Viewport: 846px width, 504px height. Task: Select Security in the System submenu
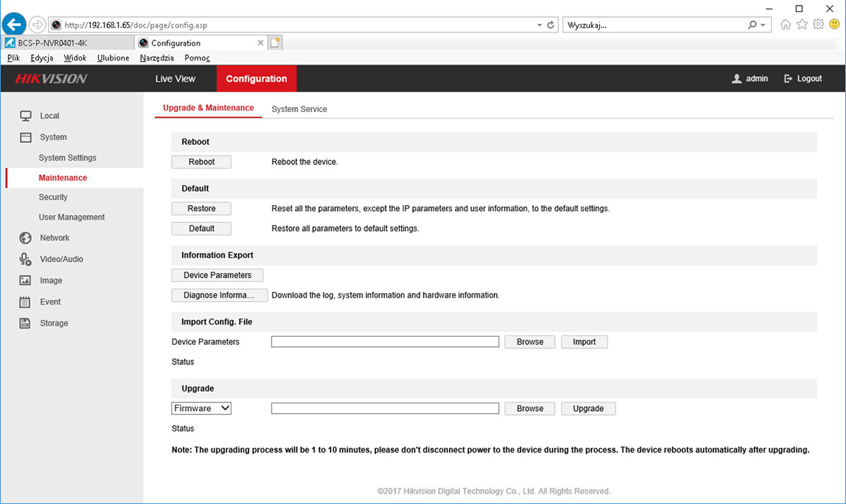[x=53, y=197]
